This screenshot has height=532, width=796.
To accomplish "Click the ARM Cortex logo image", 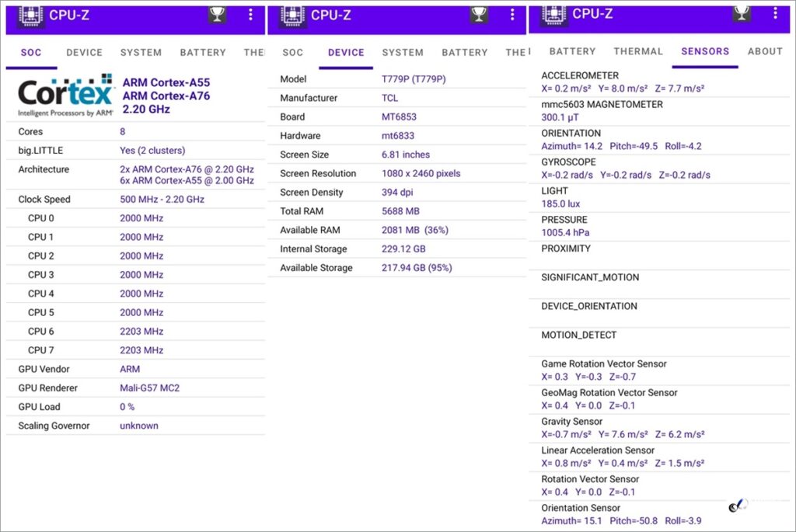I will pyautogui.click(x=65, y=96).
